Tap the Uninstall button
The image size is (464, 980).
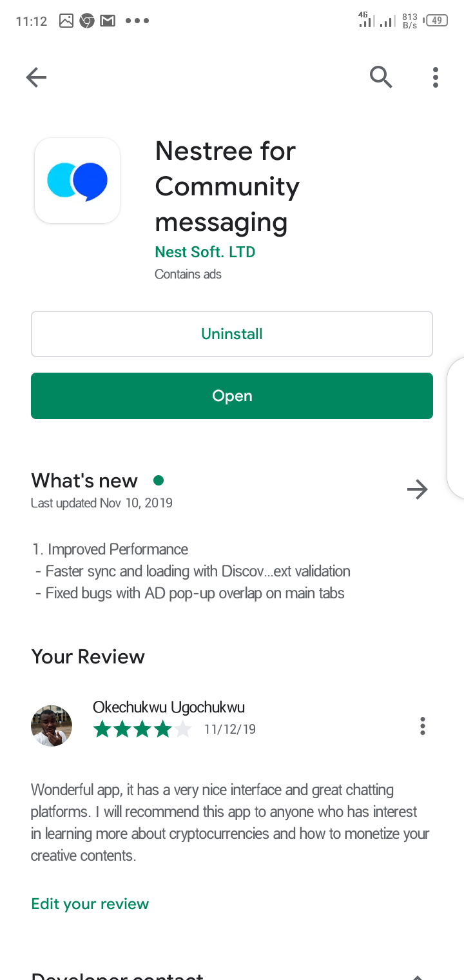tap(232, 334)
